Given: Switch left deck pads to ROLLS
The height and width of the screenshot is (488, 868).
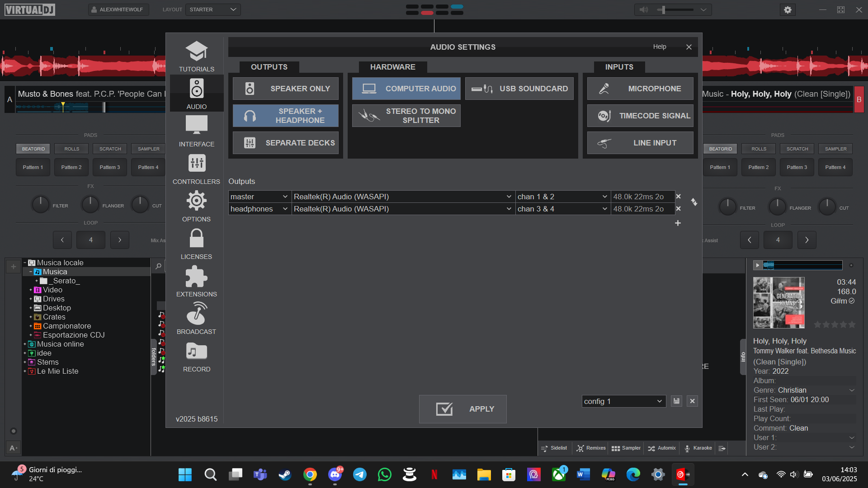Looking at the screenshot, I should coord(71,149).
